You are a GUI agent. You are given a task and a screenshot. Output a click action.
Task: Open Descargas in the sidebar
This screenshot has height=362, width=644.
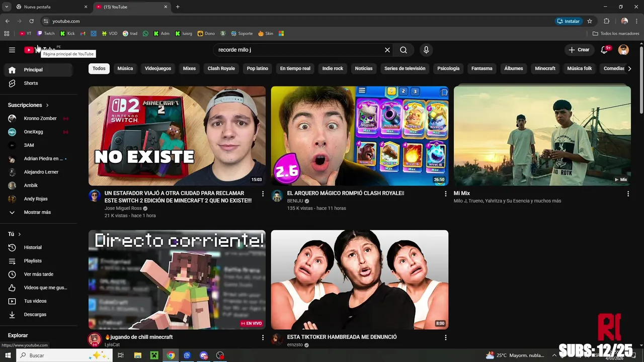pos(38,314)
